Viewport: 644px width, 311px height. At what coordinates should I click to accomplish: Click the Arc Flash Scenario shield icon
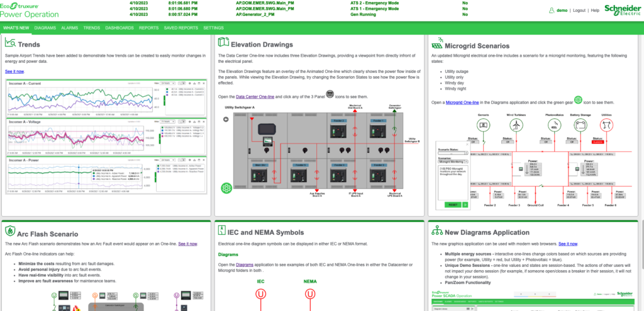[10, 231]
